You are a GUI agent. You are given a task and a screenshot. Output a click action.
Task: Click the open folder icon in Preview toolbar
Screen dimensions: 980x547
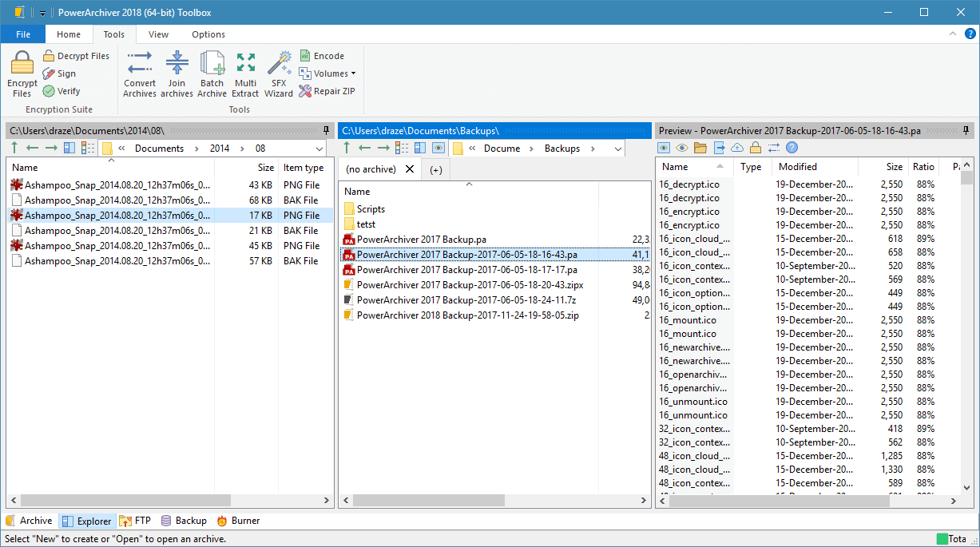click(x=700, y=148)
